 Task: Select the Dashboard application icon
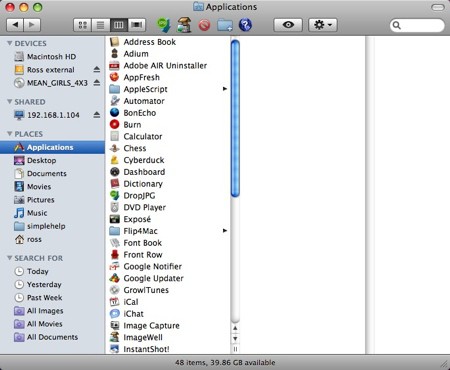pyautogui.click(x=114, y=172)
